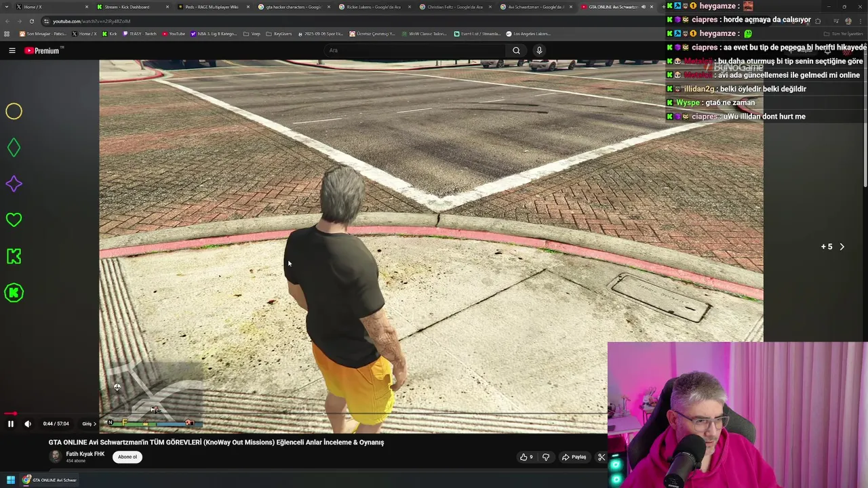The height and width of the screenshot is (488, 868).
Task: Open the Kick bookmark
Action: pos(109,33)
